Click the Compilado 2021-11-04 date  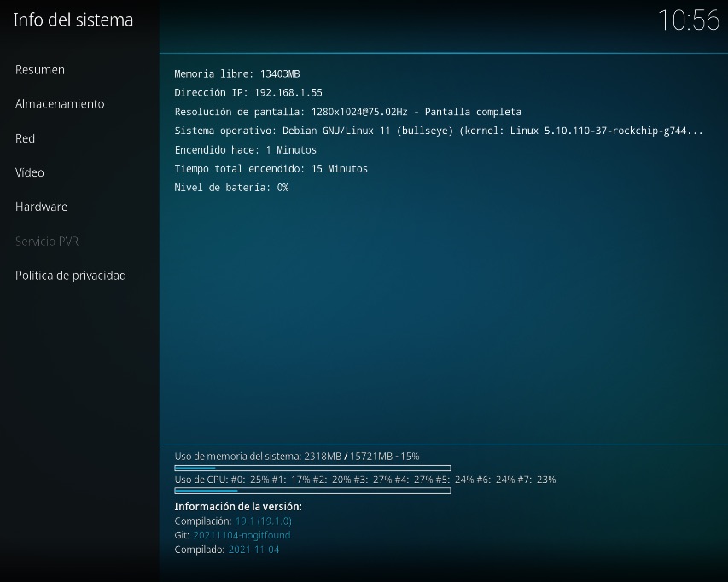click(253, 550)
